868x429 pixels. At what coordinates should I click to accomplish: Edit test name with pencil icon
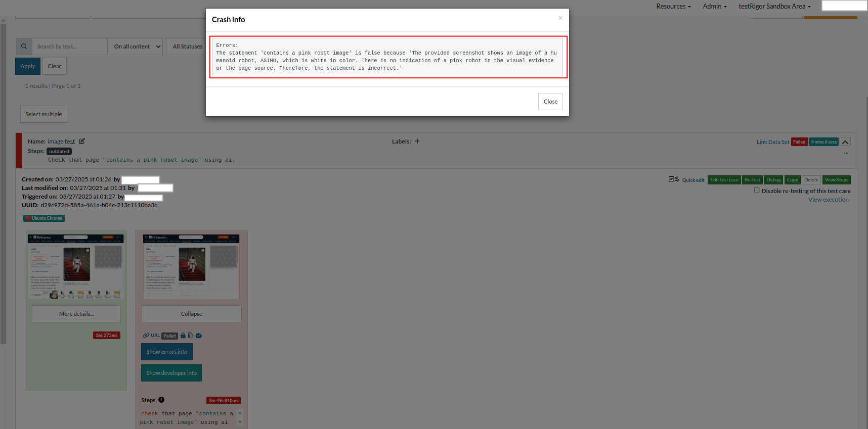click(x=82, y=141)
